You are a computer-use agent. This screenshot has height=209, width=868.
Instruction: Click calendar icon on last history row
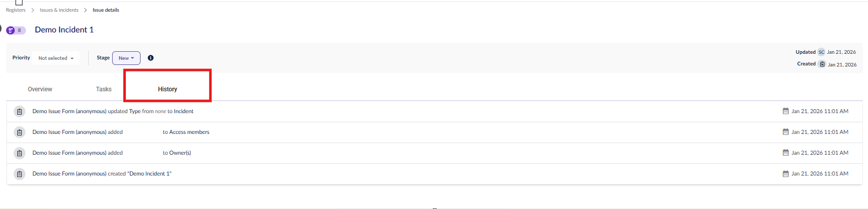click(786, 173)
